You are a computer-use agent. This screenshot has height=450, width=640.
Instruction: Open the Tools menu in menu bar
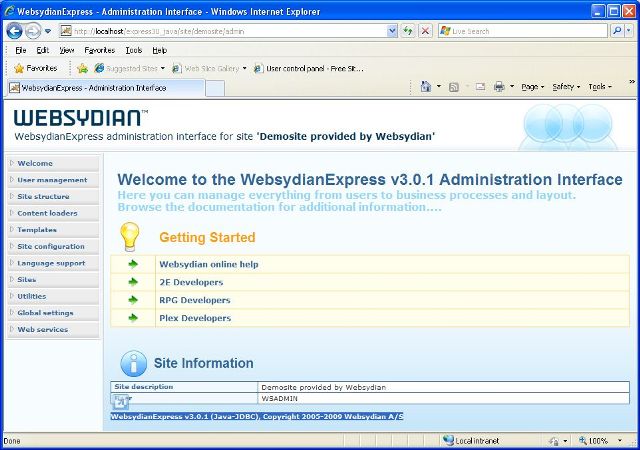pos(134,50)
